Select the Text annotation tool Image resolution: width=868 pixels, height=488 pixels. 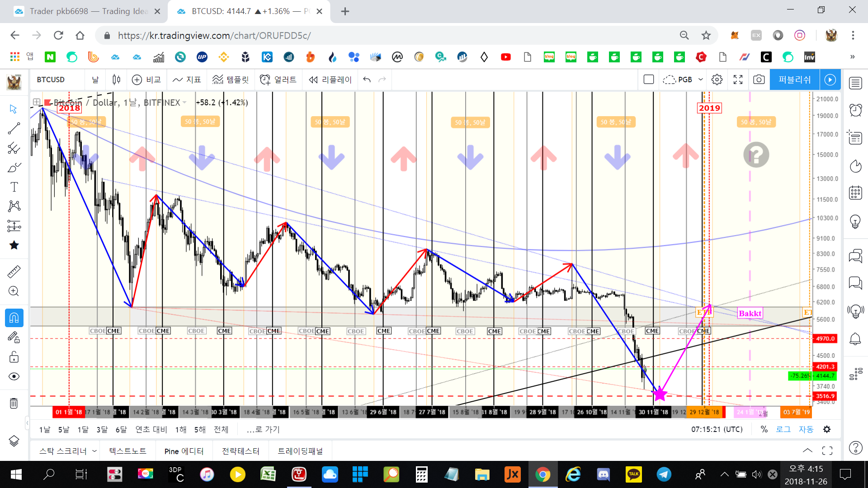point(14,187)
